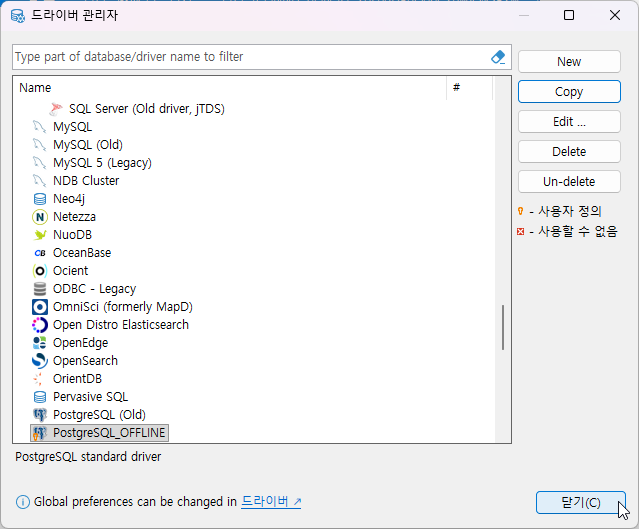Click the NDB Cluster driver icon

click(x=40, y=181)
